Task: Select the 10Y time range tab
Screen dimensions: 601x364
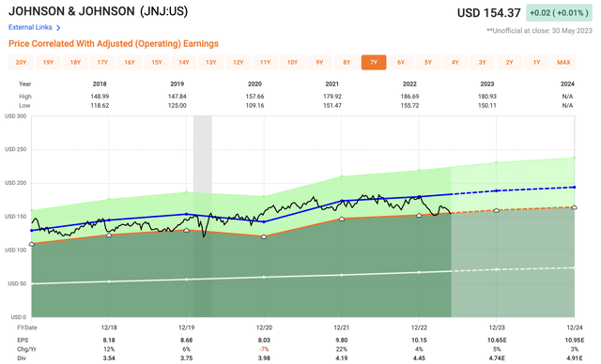Action: pyautogui.click(x=292, y=63)
